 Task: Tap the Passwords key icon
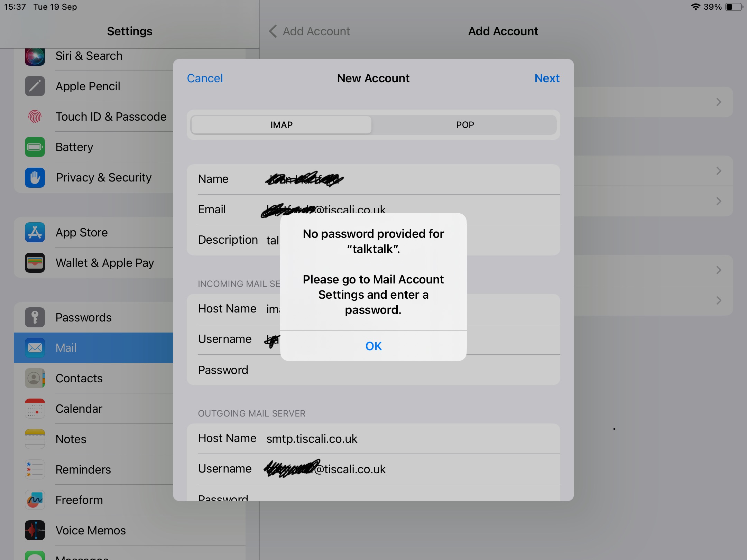35,317
